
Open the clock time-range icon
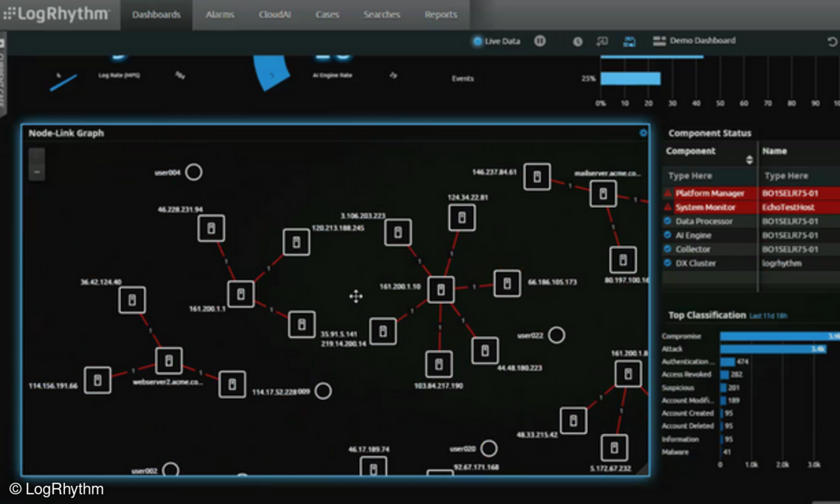click(x=577, y=41)
